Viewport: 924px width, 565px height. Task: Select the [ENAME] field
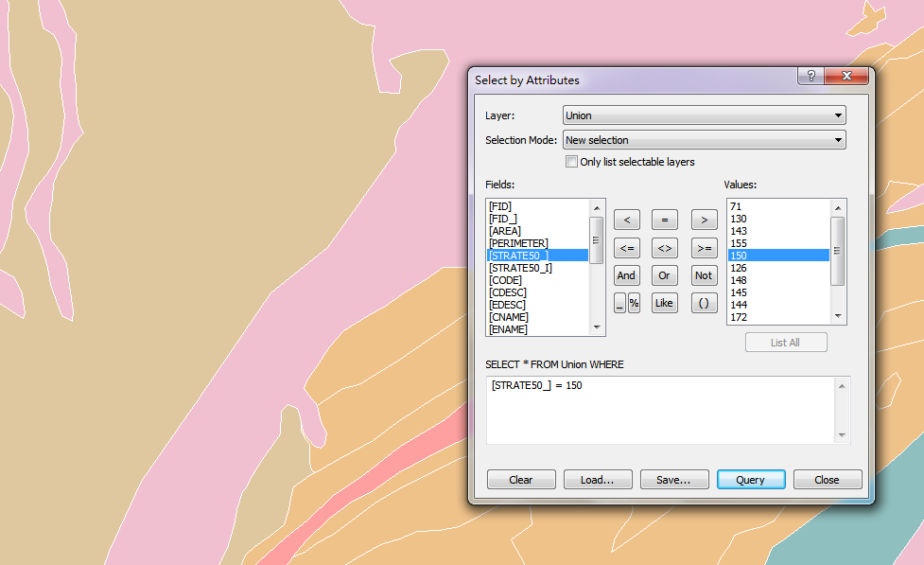[x=537, y=329]
